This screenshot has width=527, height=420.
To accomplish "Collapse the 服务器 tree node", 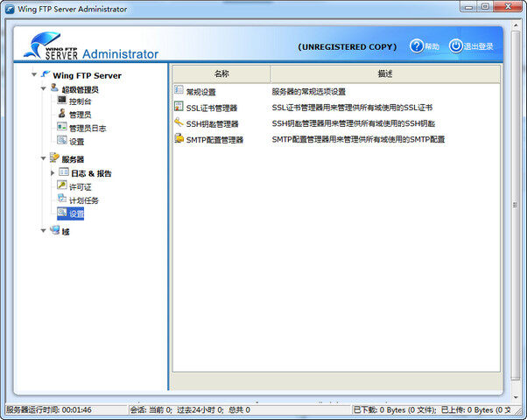I will 44,158.
